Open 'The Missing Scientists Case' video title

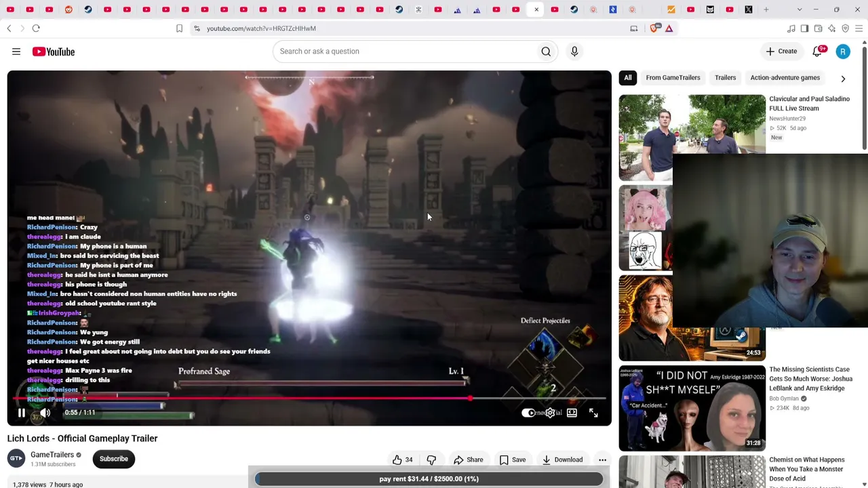810,379
